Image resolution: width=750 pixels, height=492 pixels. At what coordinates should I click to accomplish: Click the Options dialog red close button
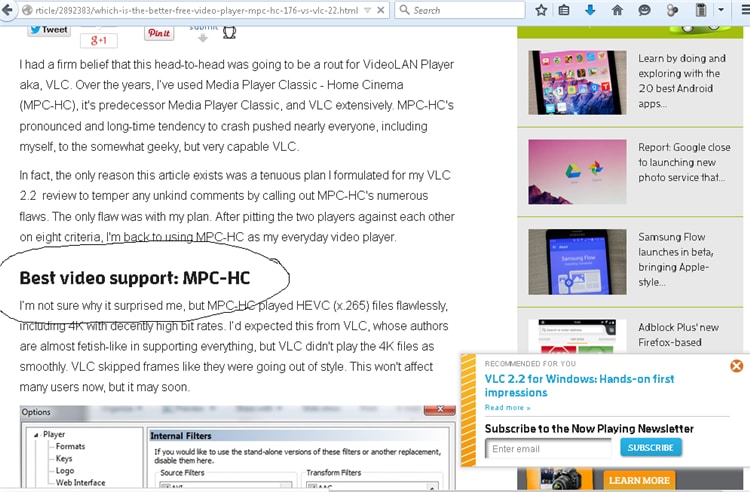click(440, 410)
